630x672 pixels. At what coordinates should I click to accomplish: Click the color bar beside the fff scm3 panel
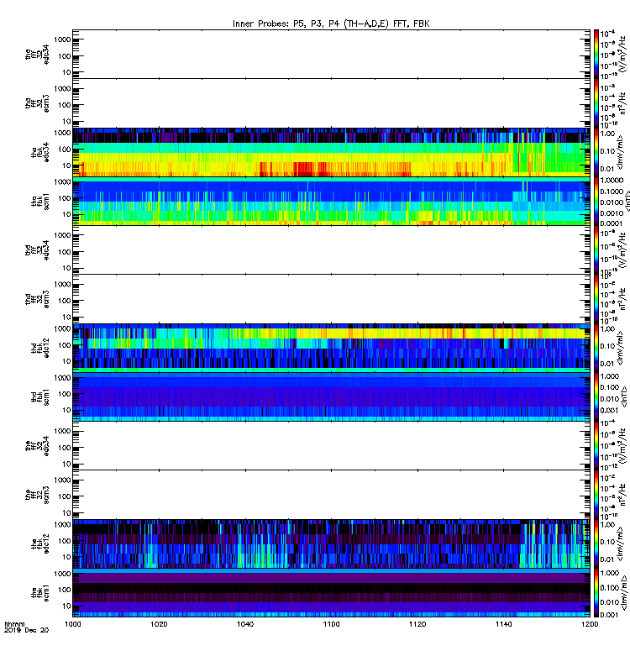tap(596, 495)
